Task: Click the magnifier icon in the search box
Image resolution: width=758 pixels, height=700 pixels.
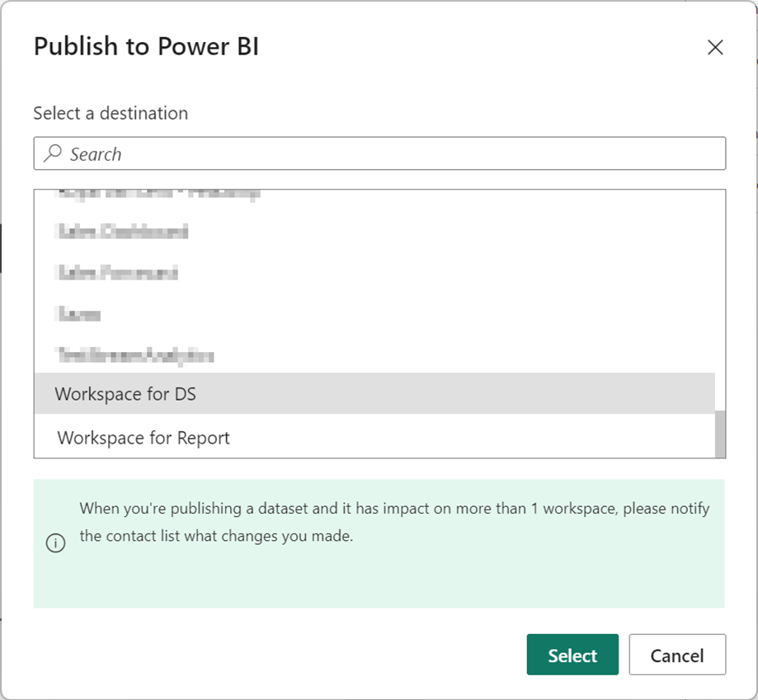Action: (x=53, y=153)
